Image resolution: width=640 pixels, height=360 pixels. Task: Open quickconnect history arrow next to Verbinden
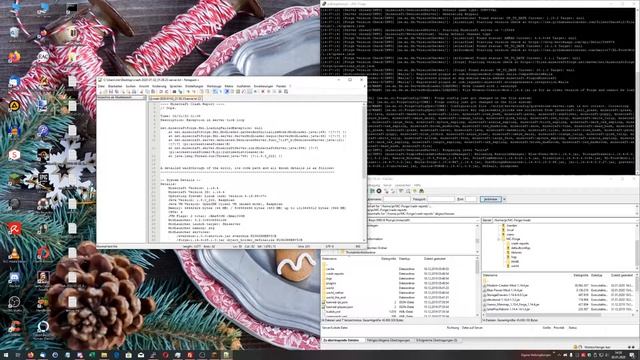pos(504,199)
